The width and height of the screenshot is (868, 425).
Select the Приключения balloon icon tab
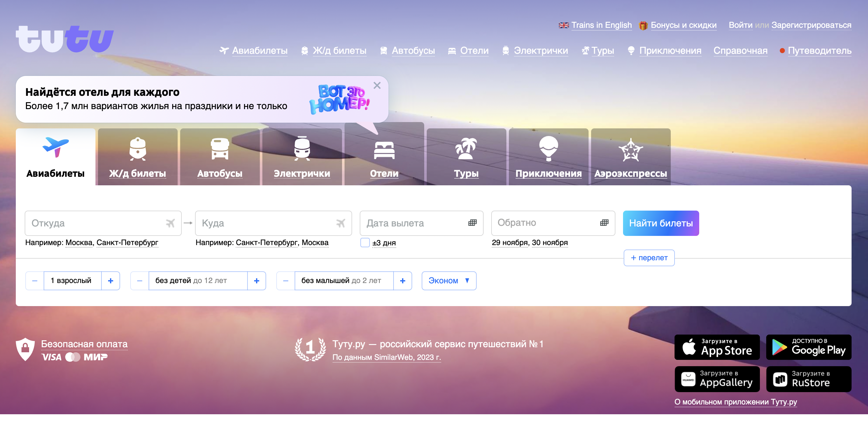pyautogui.click(x=548, y=157)
